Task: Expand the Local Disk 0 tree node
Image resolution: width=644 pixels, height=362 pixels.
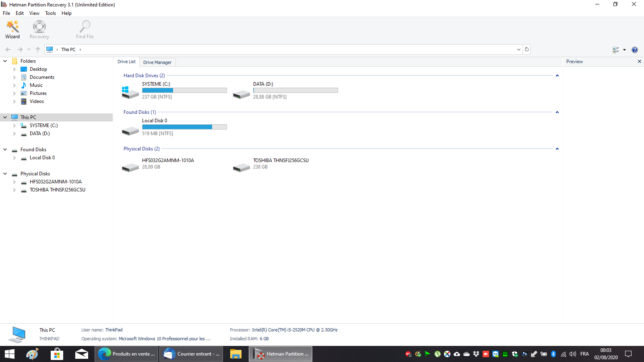Action: (x=14, y=158)
